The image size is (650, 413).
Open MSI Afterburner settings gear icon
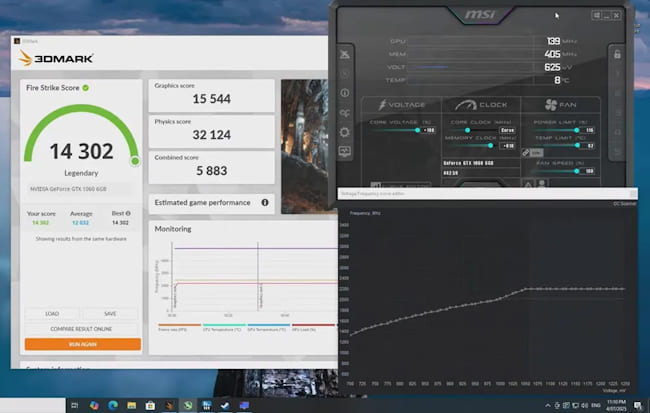[345, 132]
